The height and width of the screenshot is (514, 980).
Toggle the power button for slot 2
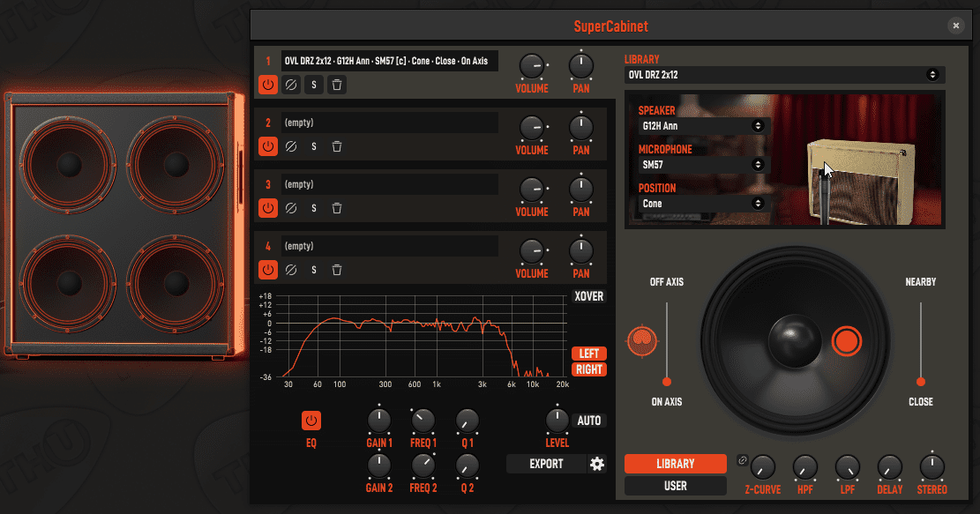267,147
